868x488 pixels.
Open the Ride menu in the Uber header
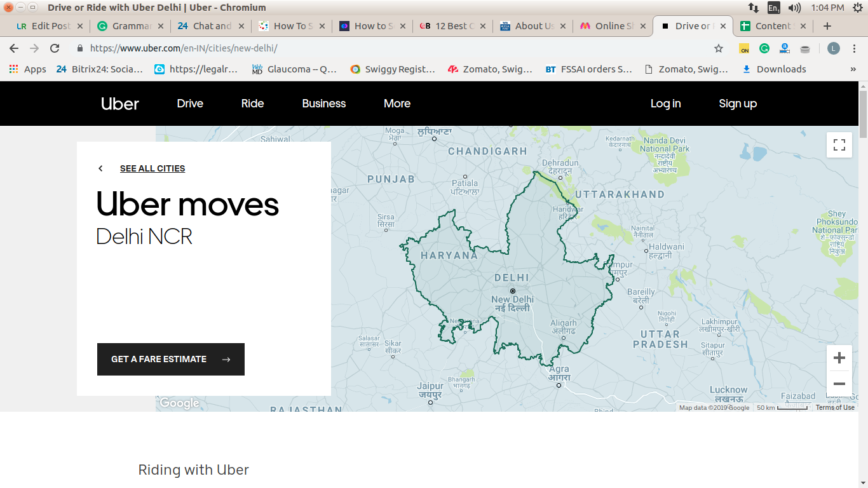[252, 104]
